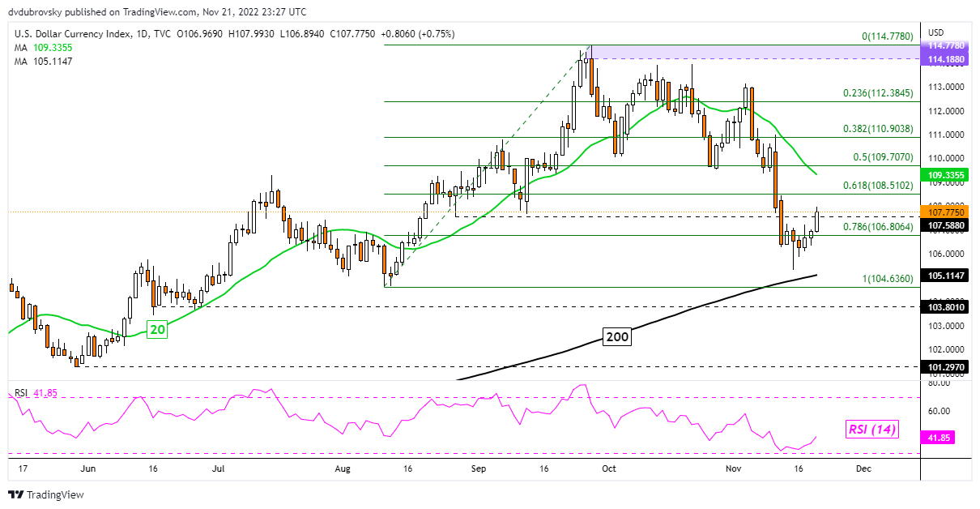Click the U.S. Dollar Currency Index title
Screen dimensions: 980x509
pos(75,34)
